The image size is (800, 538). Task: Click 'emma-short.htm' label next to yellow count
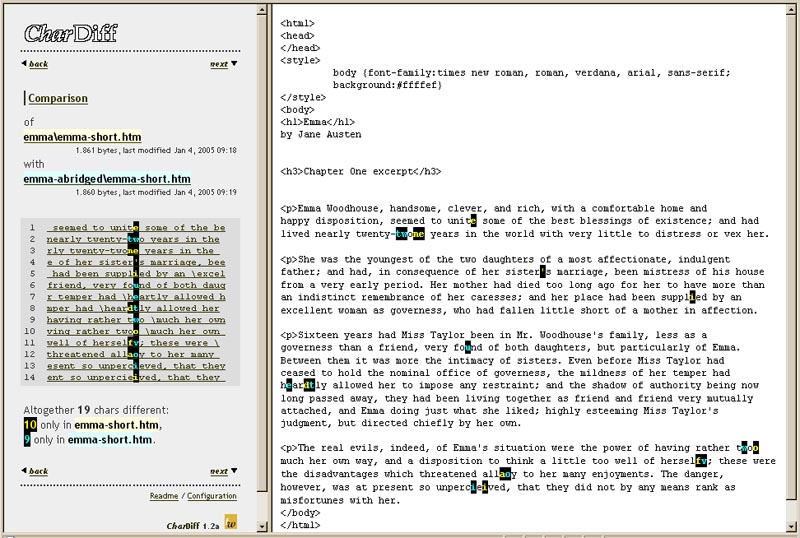tap(117, 425)
